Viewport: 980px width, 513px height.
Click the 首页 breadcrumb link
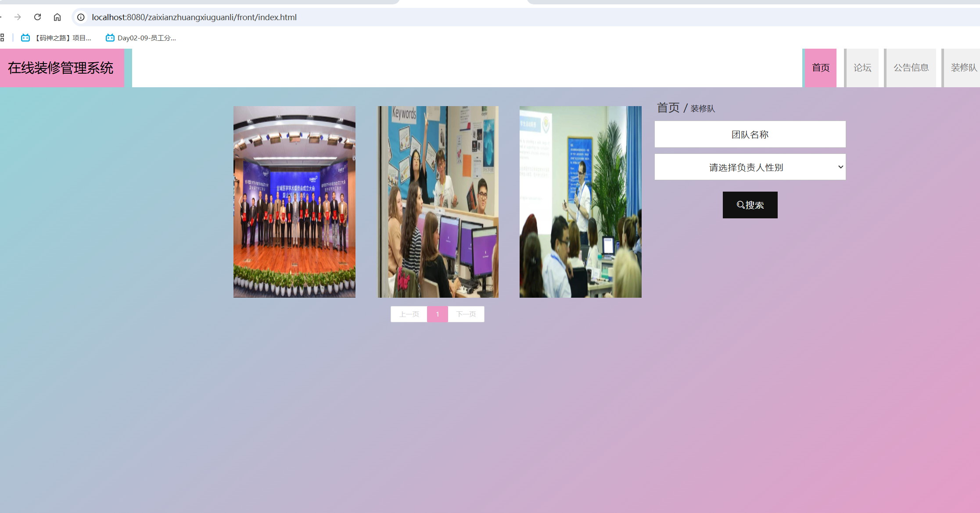[x=668, y=108]
